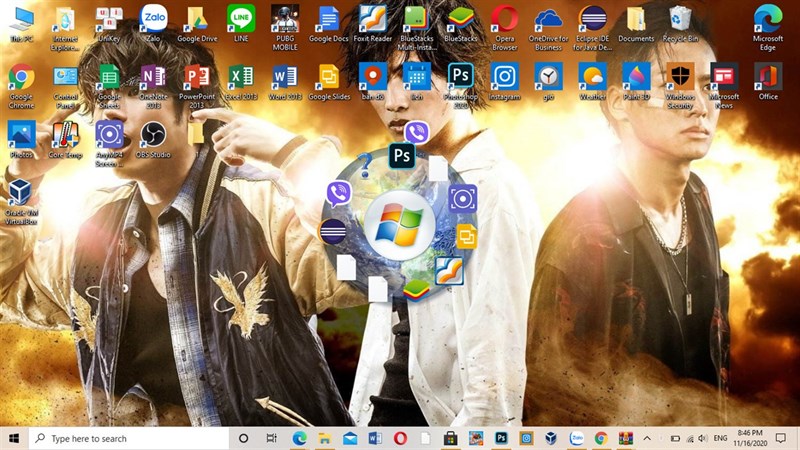The image size is (800, 450).
Task: Open This PC desktop shortcut
Action: point(22,24)
